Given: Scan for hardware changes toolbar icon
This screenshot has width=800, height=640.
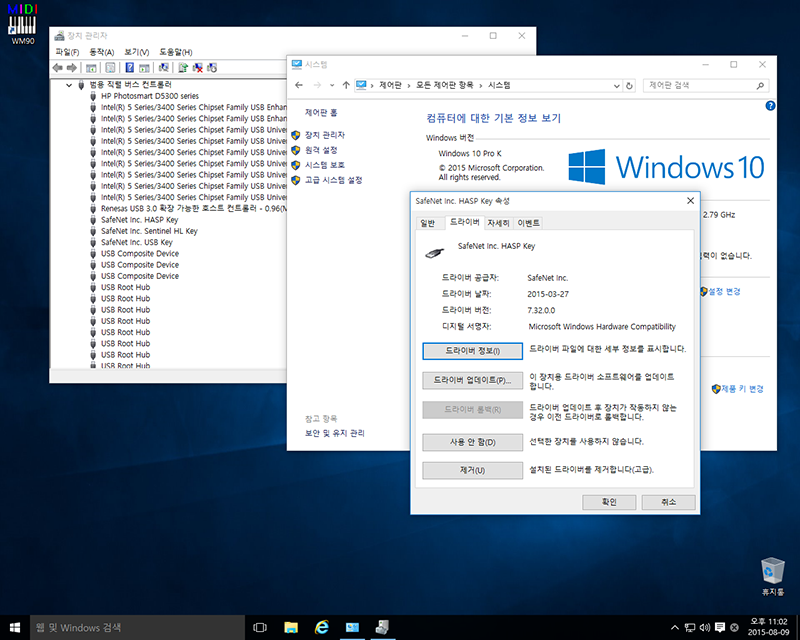Looking at the screenshot, I should click(x=164, y=68).
